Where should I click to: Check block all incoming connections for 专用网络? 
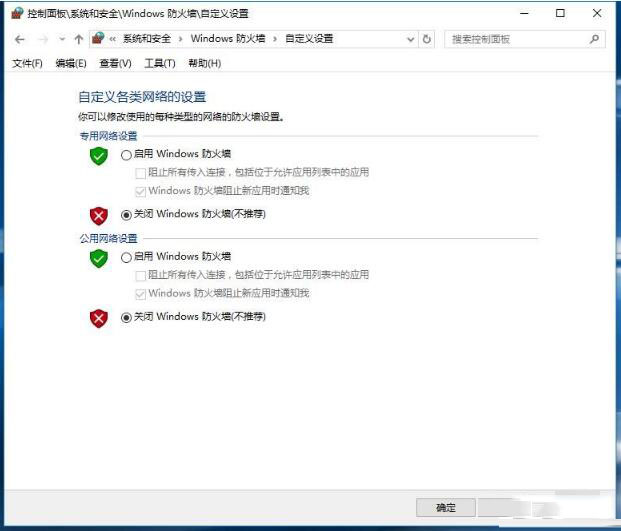140,173
